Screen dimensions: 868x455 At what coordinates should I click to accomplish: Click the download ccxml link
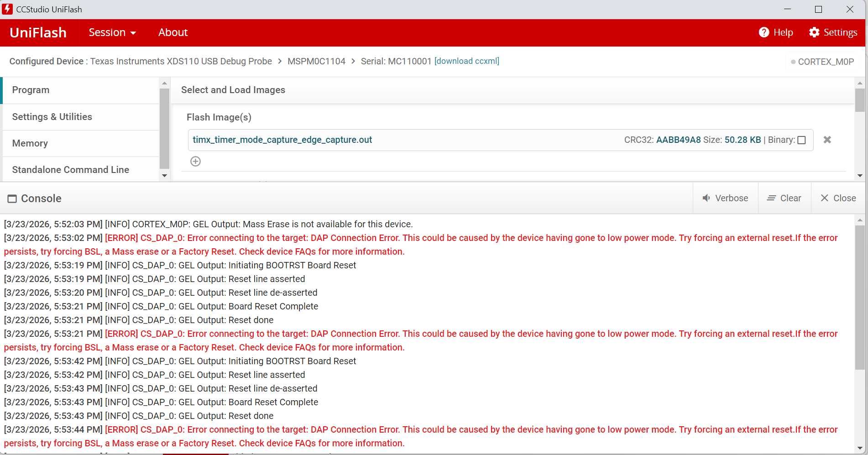pos(467,61)
